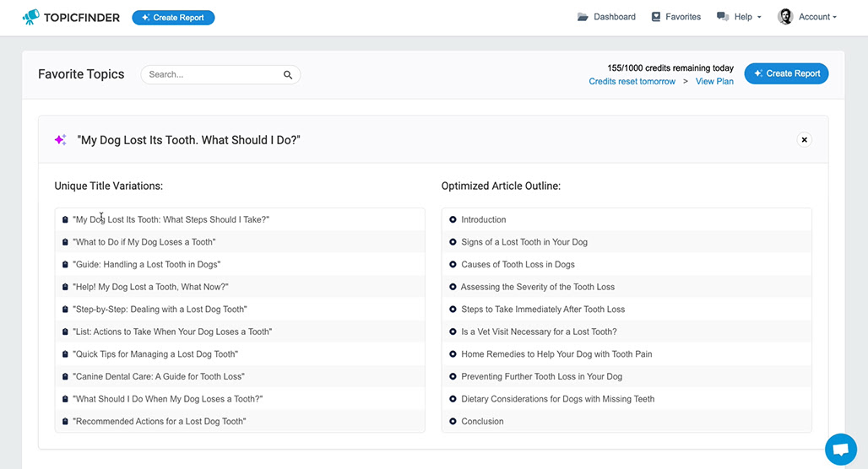
Task: Click the header Create Report button
Action: 173,18
